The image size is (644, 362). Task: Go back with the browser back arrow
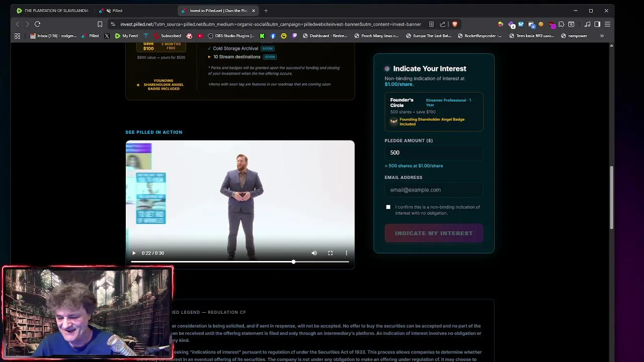click(x=18, y=24)
